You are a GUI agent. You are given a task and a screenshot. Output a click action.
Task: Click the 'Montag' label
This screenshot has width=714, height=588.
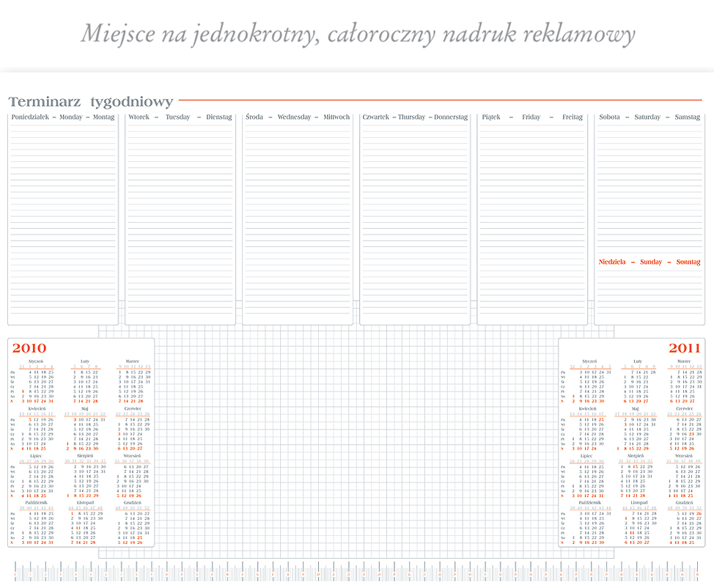[104, 117]
